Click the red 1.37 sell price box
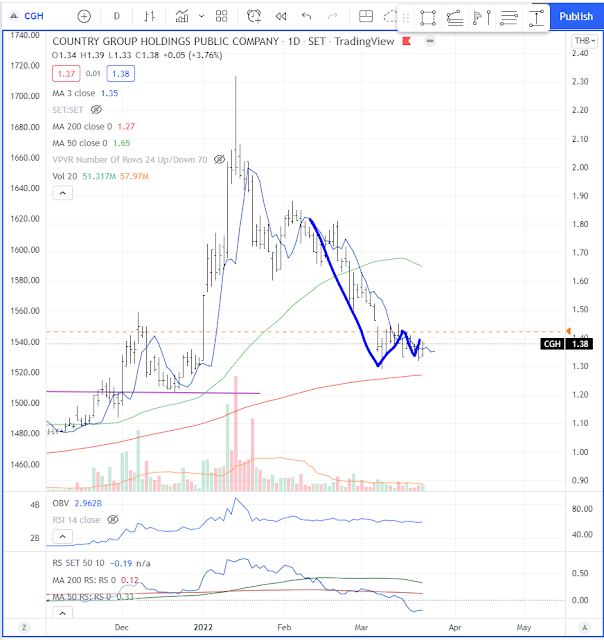Viewport: 604px width, 640px height. pyautogui.click(x=66, y=74)
